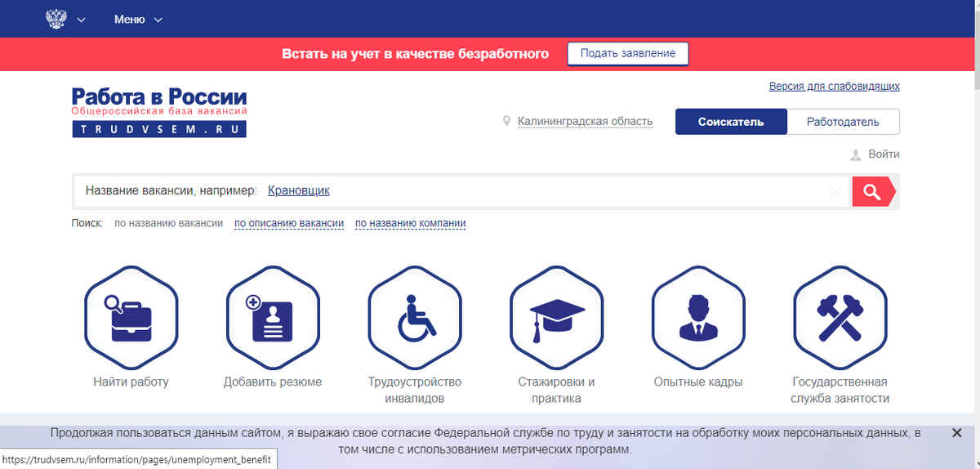The image size is (980, 469).
Task: Open the crossed hammers Государственная служба занятости icon
Action: pos(840,318)
